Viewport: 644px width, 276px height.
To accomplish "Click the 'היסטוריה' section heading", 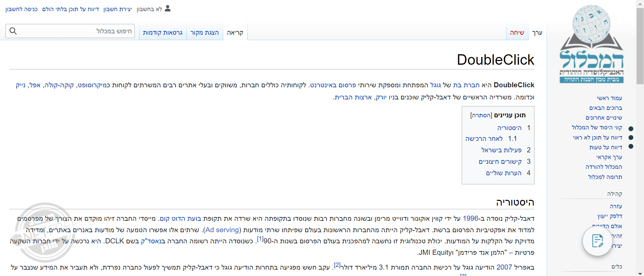I will click(x=515, y=202).
